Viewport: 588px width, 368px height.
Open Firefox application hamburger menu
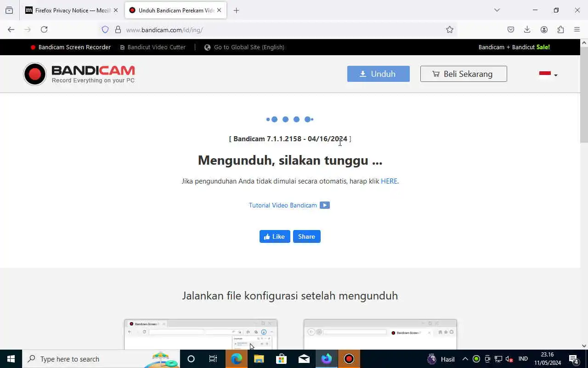(x=577, y=29)
